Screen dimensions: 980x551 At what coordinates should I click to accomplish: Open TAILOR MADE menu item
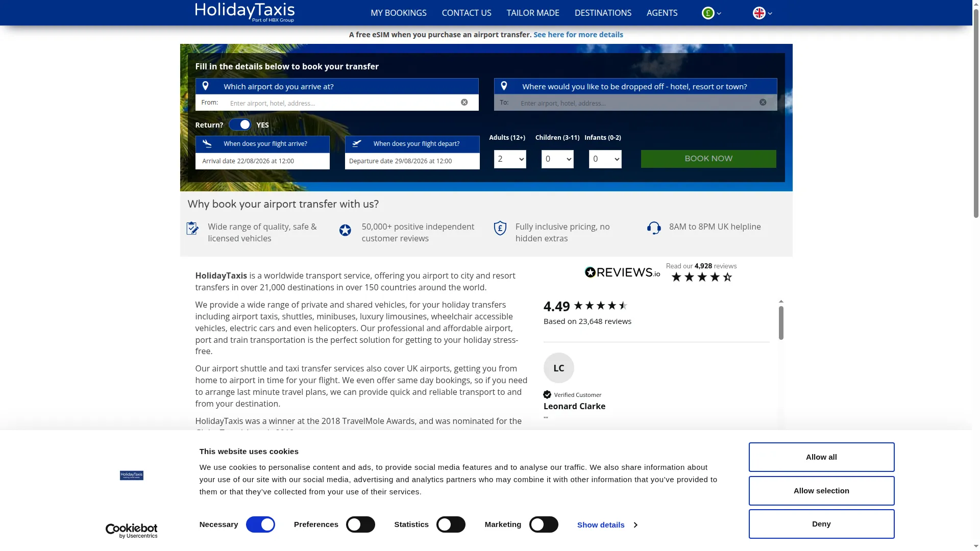pos(533,13)
